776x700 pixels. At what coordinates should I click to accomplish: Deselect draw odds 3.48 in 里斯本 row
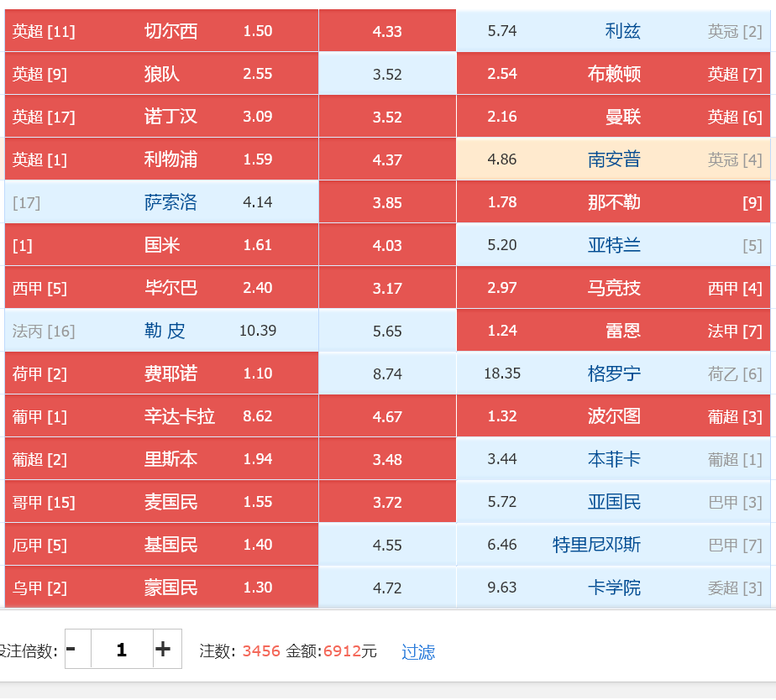(x=387, y=458)
